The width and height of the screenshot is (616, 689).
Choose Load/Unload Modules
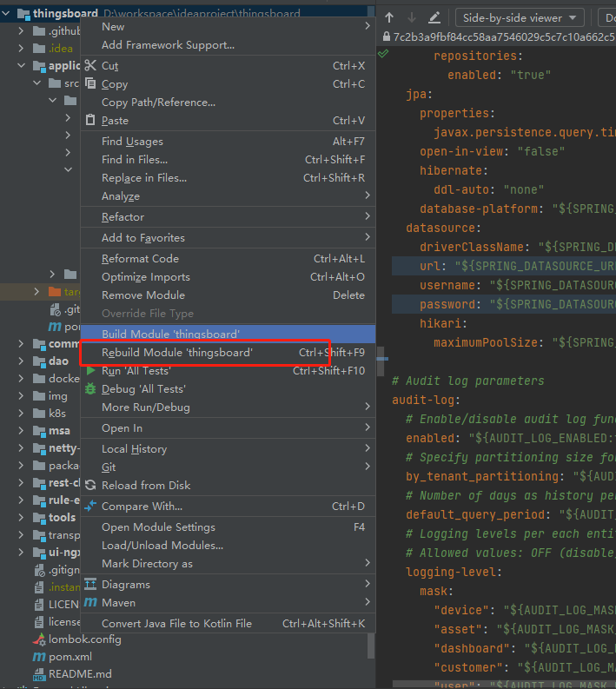click(x=228, y=546)
